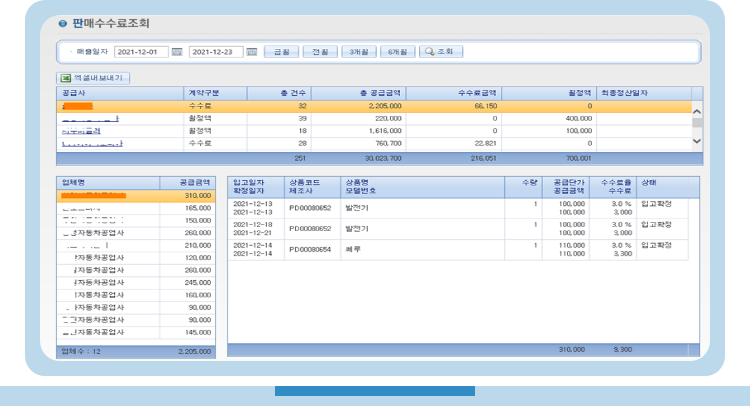Click the 업체명 column header
Viewport: 750px width, 406px height.
coord(108,183)
